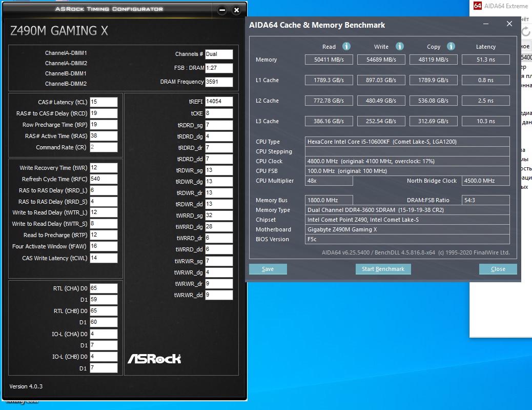Screen dimensions: 532x410
Task: Close the AIDA64 benchmark window with X
Action: tap(509, 24)
